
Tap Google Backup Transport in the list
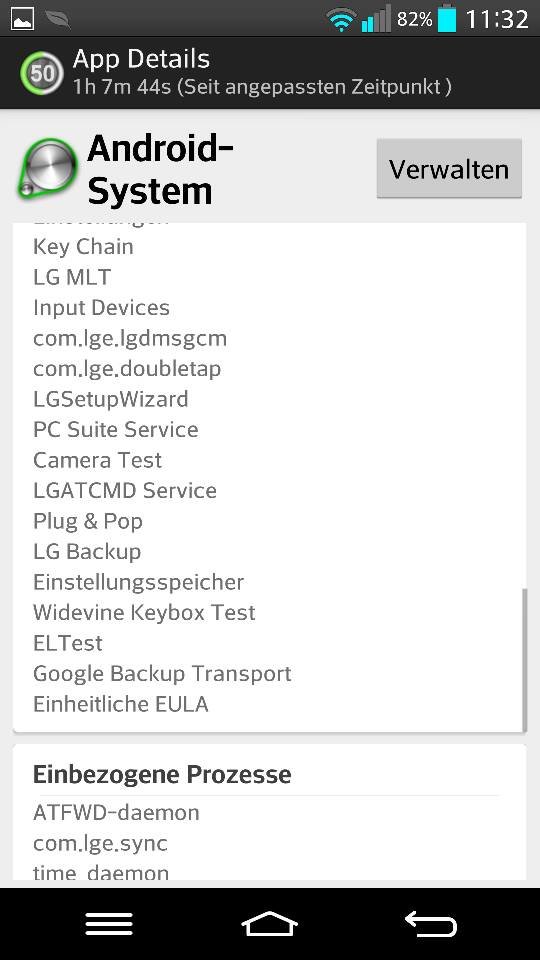tap(162, 673)
